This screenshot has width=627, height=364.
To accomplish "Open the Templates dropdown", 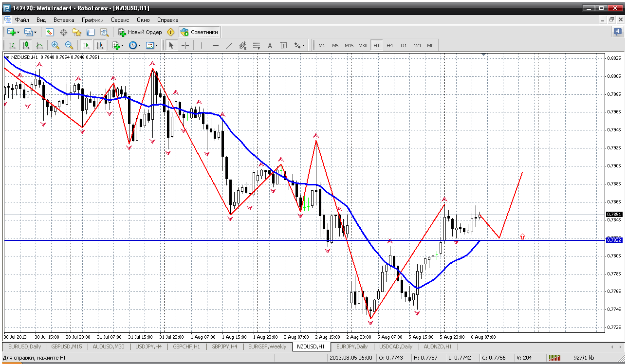I will pyautogui.click(x=151, y=45).
